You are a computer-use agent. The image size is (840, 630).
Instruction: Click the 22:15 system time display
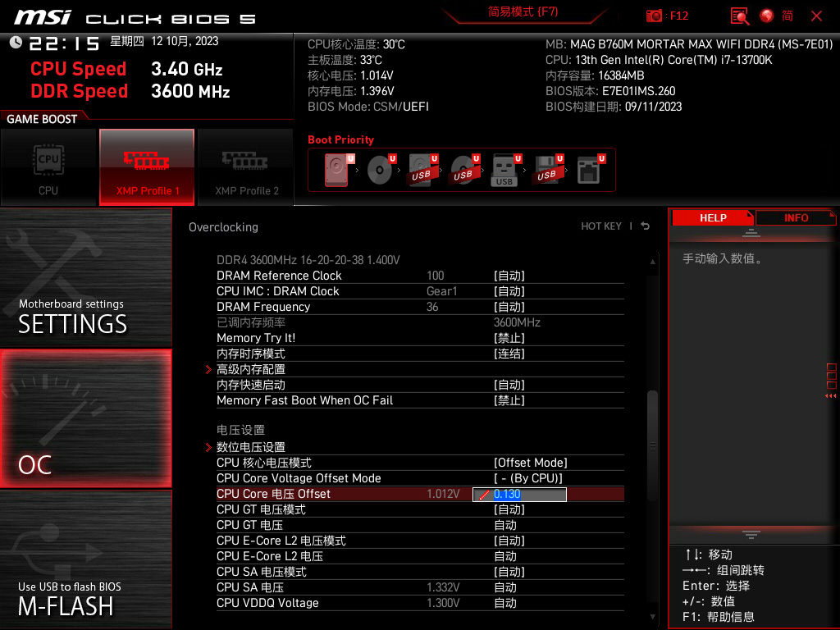pos(64,43)
